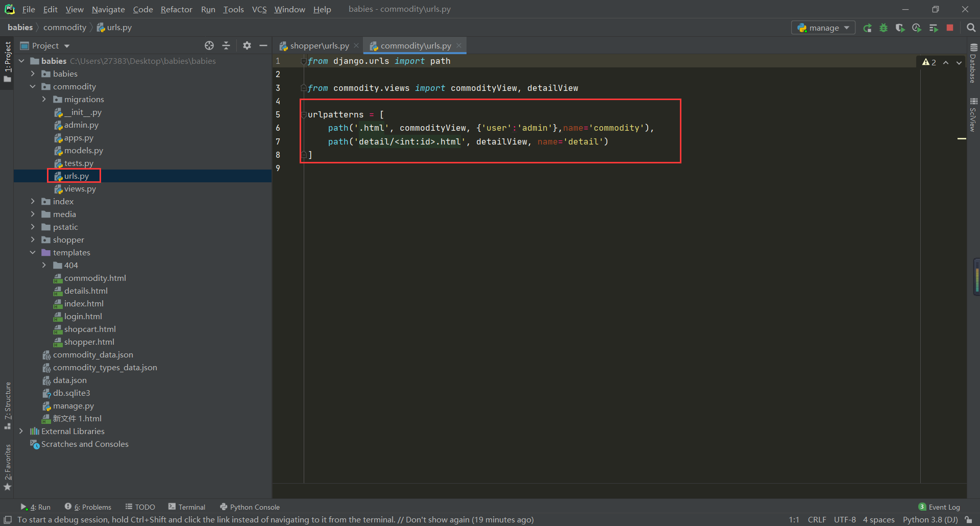This screenshot has width=980, height=526.
Task: Select db.sqlite3 file
Action: pos(71,393)
